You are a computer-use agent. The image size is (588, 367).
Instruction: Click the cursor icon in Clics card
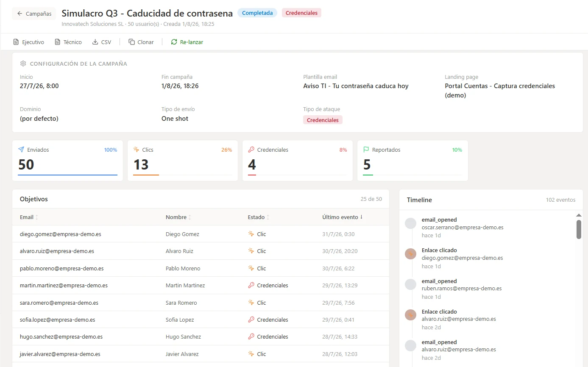136,150
